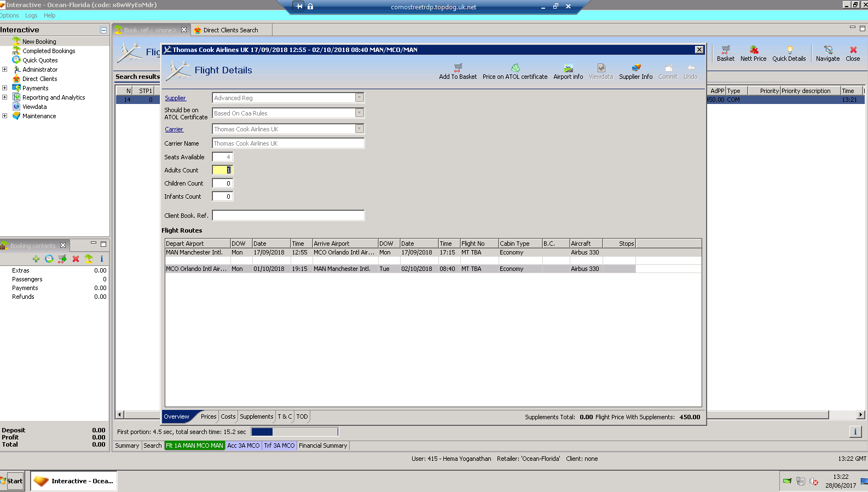
Task: Go to the Search bottom tab
Action: coord(153,445)
